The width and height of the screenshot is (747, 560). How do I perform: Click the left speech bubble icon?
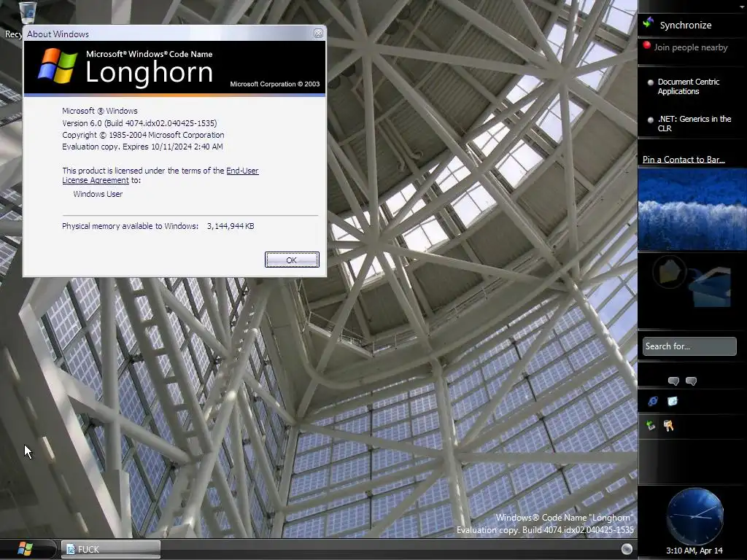coord(673,381)
